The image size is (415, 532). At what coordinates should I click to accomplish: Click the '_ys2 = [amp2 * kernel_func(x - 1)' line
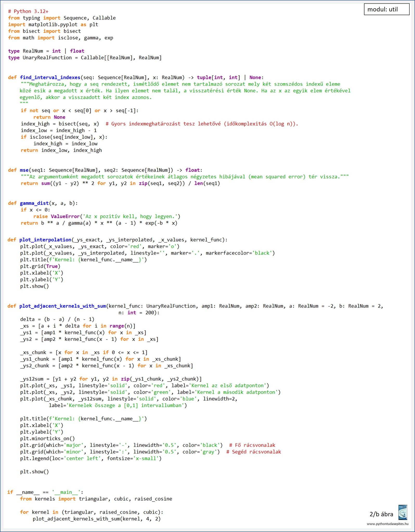pos(89,339)
